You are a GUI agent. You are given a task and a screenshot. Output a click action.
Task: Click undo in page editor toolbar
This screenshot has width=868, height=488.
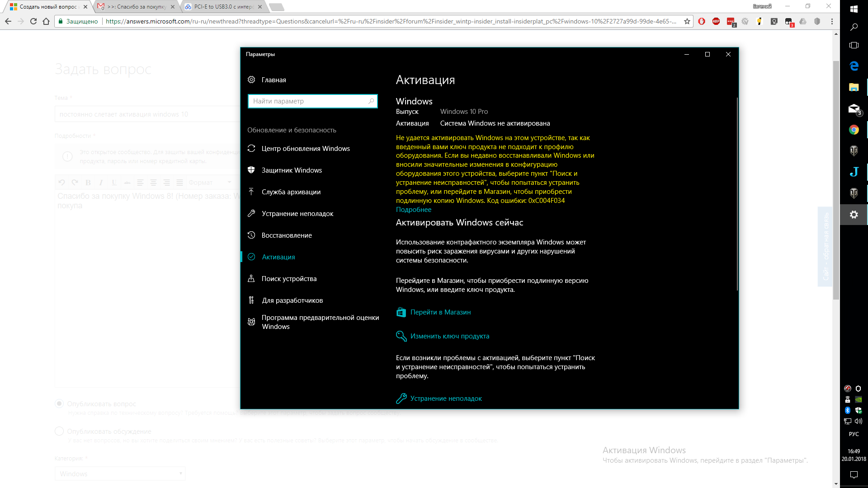pyautogui.click(x=62, y=182)
